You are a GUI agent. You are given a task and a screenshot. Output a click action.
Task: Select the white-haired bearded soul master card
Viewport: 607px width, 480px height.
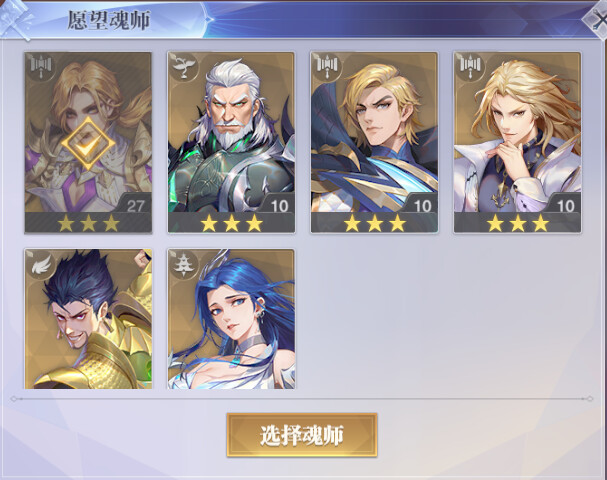pyautogui.click(x=231, y=143)
